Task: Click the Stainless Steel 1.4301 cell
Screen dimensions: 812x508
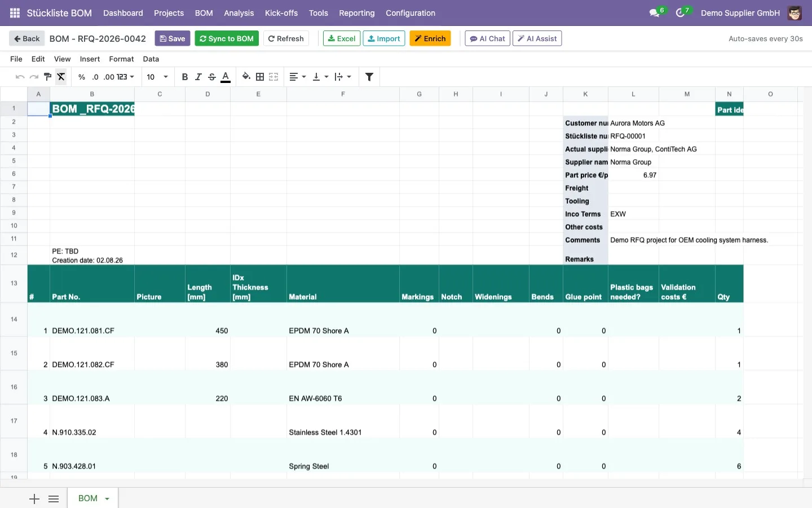Action: [343, 421]
